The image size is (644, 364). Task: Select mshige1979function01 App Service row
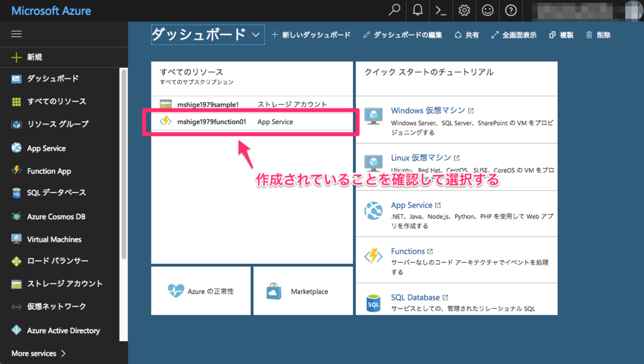(252, 122)
